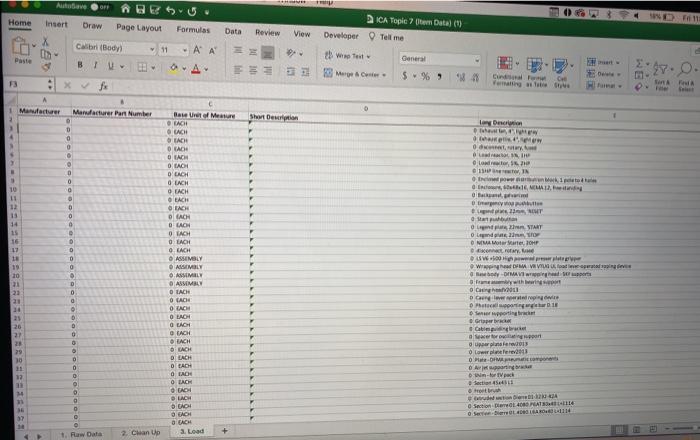Screen dimensions: 700x440
Task: Align text right
Action: (x=267, y=71)
